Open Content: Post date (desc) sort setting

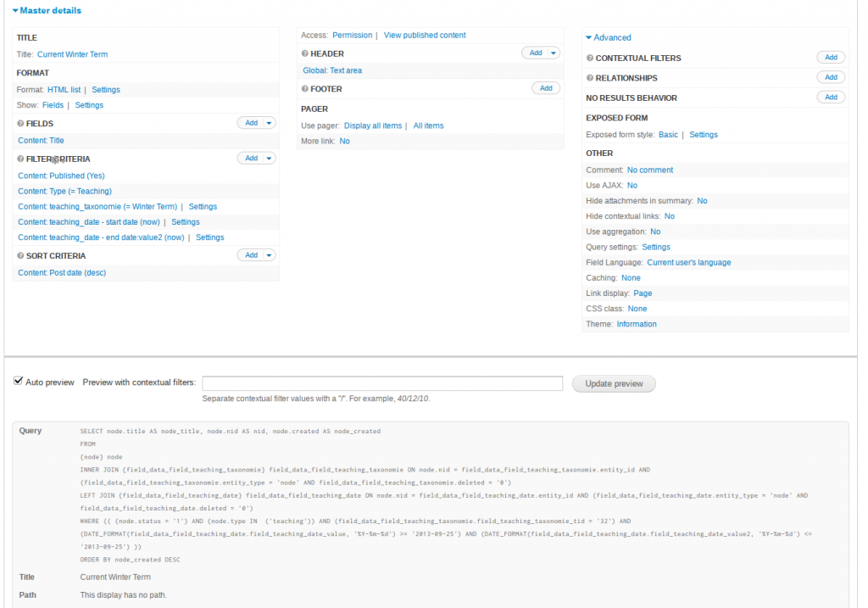tap(62, 273)
